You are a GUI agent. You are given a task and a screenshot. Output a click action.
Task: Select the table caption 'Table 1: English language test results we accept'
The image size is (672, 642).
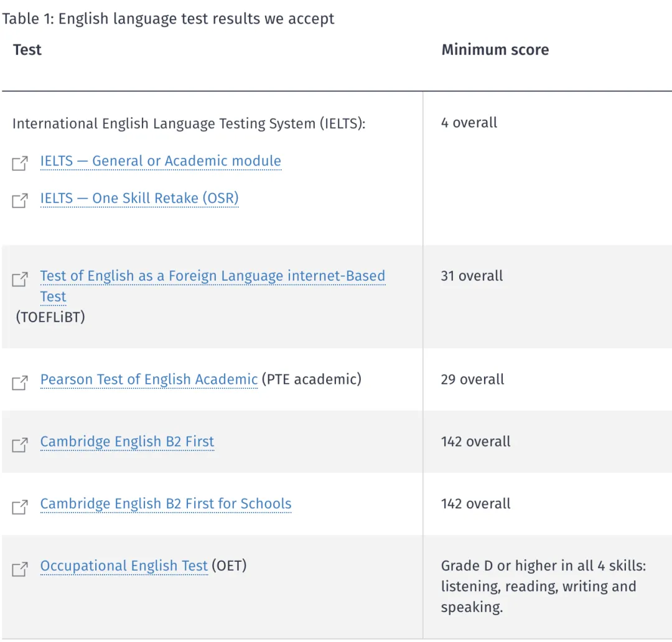click(x=168, y=19)
